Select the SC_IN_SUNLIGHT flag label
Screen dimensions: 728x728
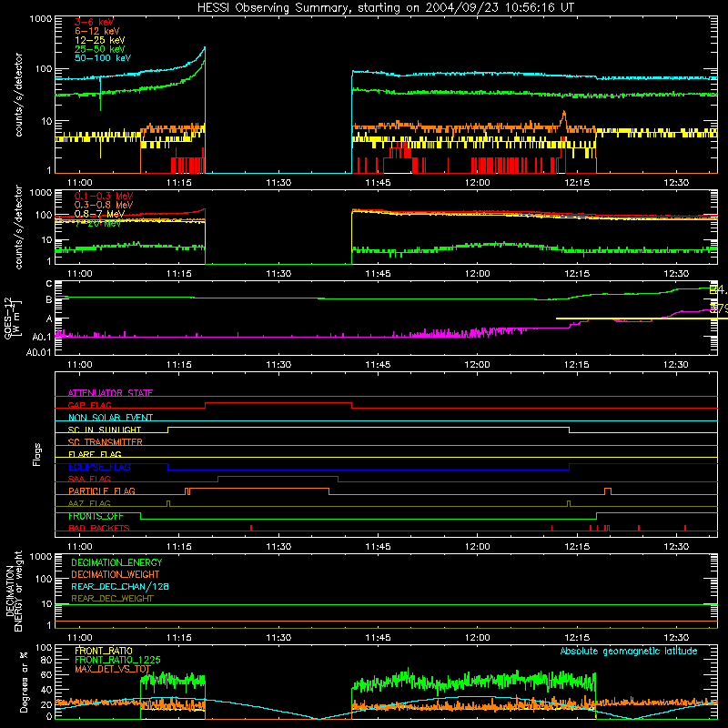[x=105, y=430]
